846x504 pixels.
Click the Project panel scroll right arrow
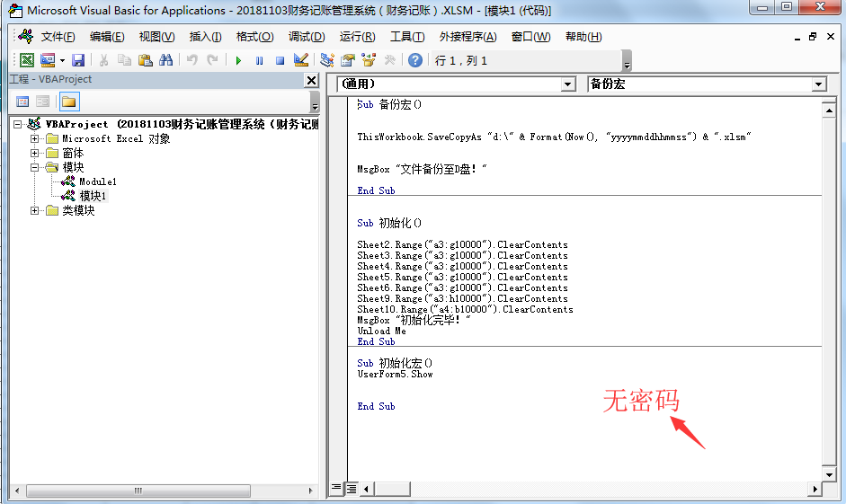pos(310,491)
